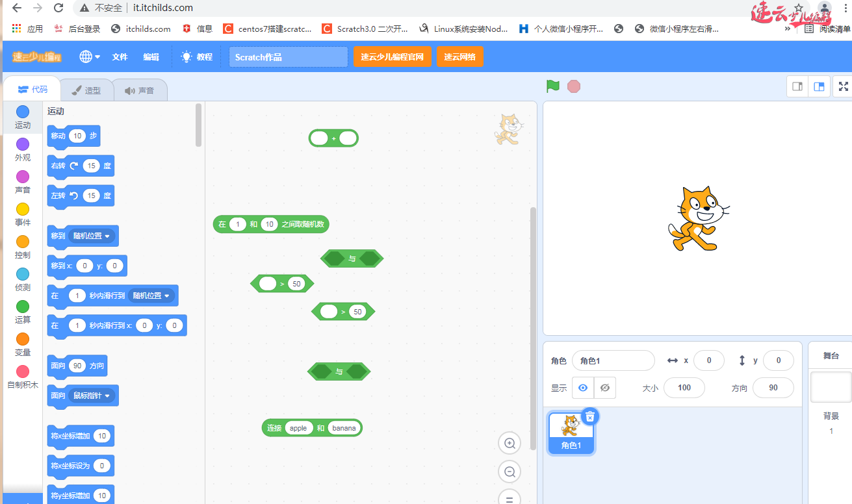The width and height of the screenshot is (852, 504).
Task: Zoom out on the code workspace
Action: pos(510,472)
